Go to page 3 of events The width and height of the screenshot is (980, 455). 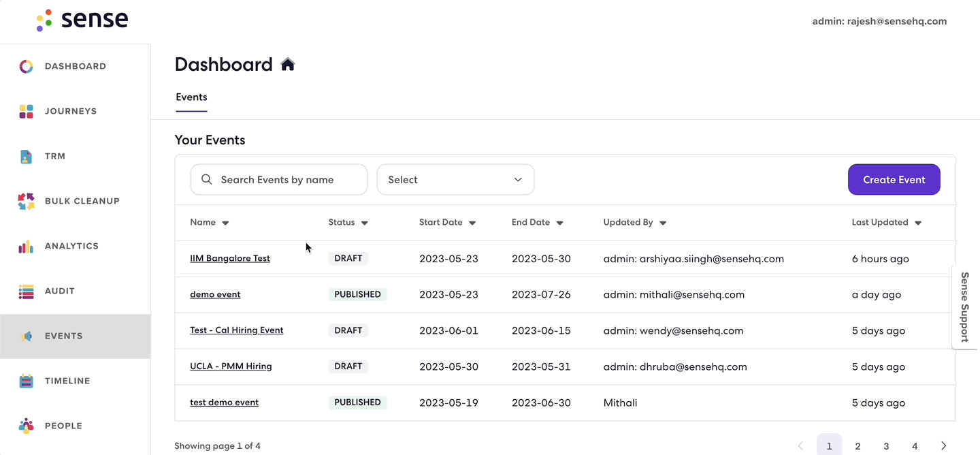tap(886, 446)
